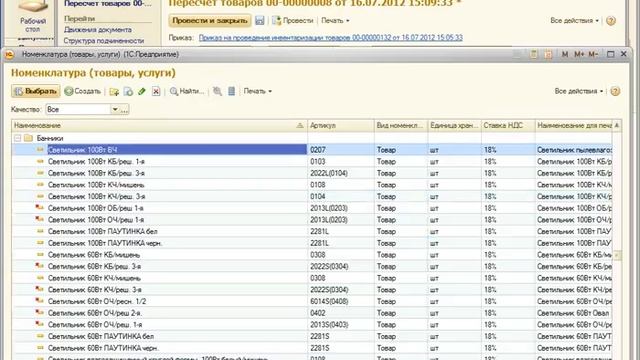Click the Ставка НДС column header

click(508, 125)
